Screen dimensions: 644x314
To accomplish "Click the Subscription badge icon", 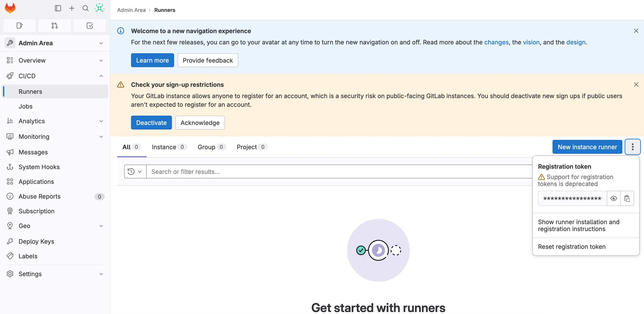I will tap(10, 211).
